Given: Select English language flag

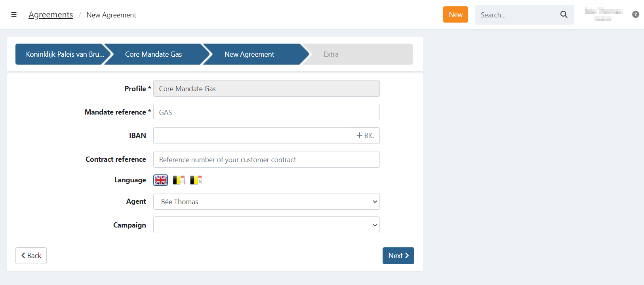Looking at the screenshot, I should pyautogui.click(x=161, y=180).
